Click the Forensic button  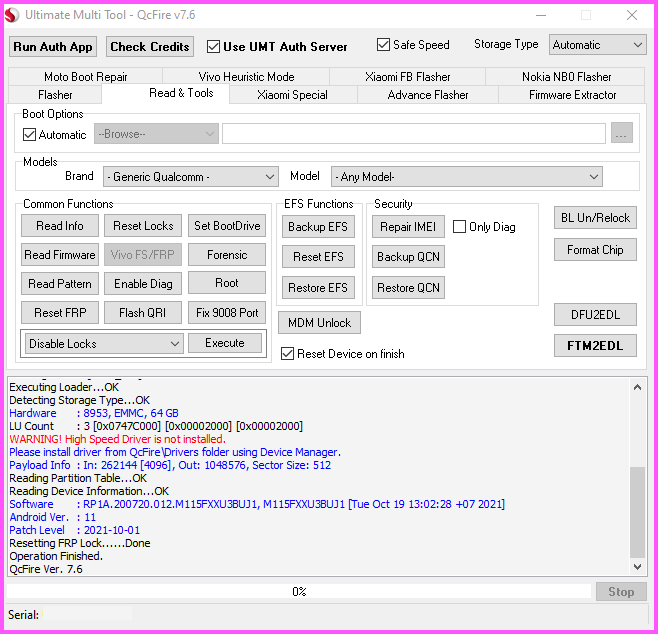pyautogui.click(x=227, y=255)
